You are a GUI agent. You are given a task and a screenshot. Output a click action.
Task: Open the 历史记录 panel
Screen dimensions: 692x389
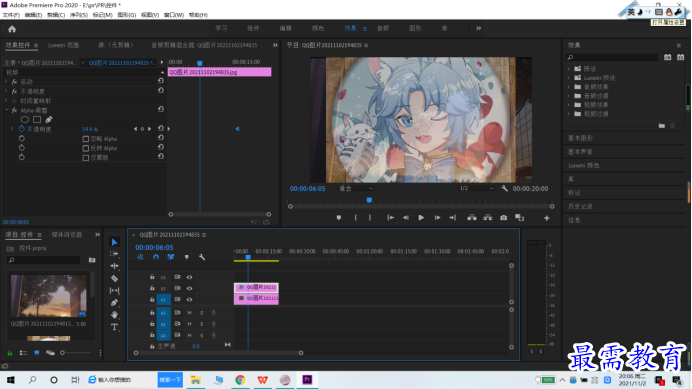click(x=580, y=206)
